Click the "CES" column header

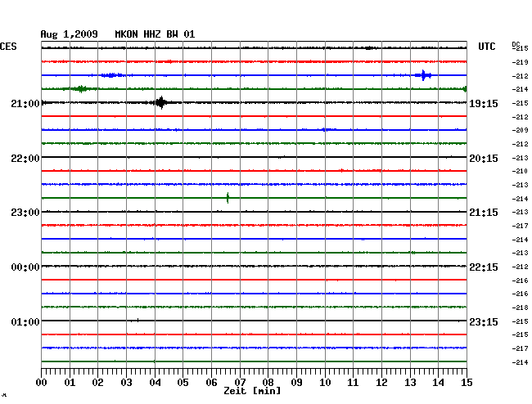click(x=8, y=46)
